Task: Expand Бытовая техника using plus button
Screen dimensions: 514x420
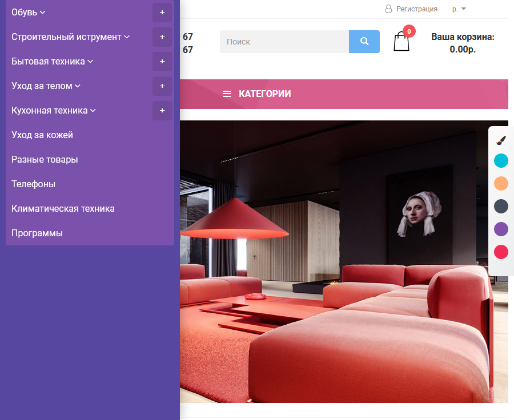Action: coord(162,62)
